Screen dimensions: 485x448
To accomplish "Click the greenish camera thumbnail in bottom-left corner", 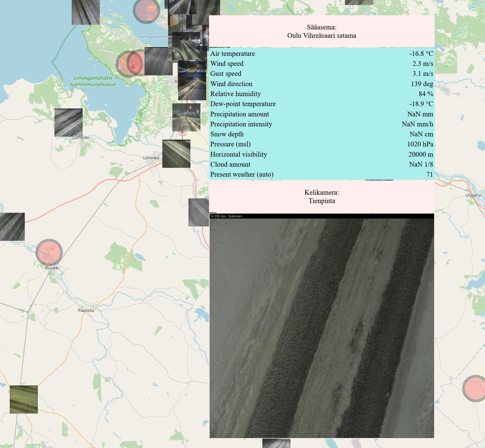I will point(24,399).
